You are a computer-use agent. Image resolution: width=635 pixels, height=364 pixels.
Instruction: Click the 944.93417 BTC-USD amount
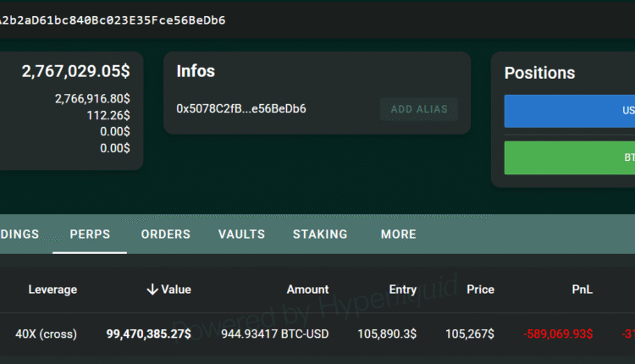275,334
